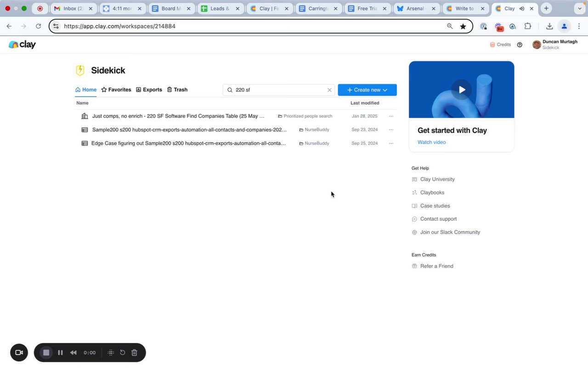Toggle the bookmark star icon
Screen dimensions: 588x368
(x=463, y=26)
